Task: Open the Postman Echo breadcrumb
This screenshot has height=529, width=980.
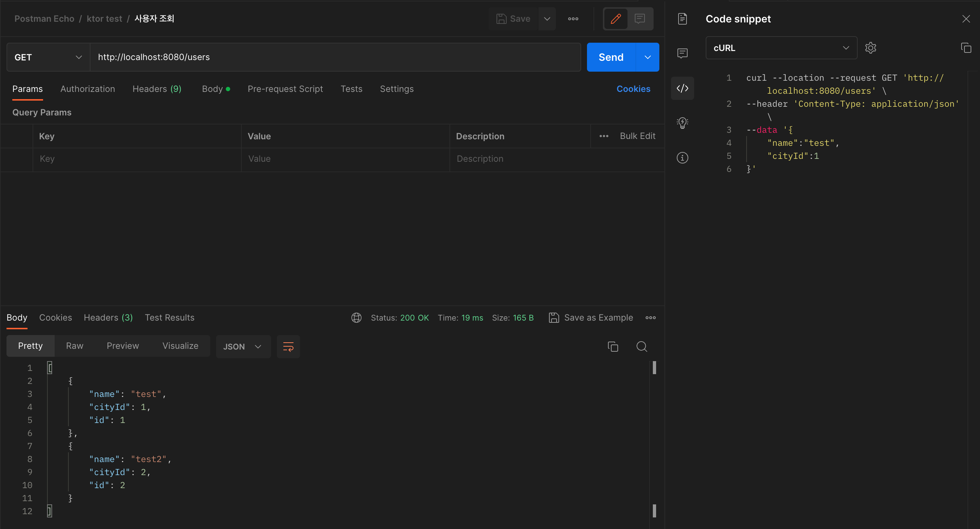Action: pos(44,19)
